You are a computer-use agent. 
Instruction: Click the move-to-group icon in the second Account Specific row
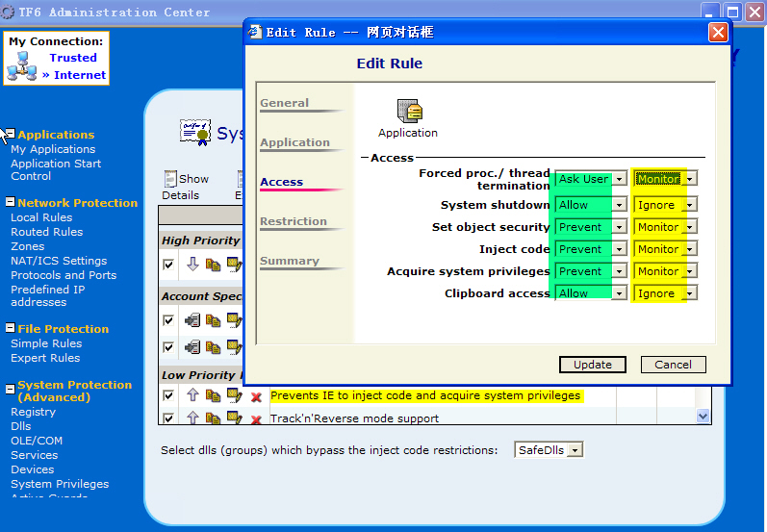pyautogui.click(x=192, y=347)
